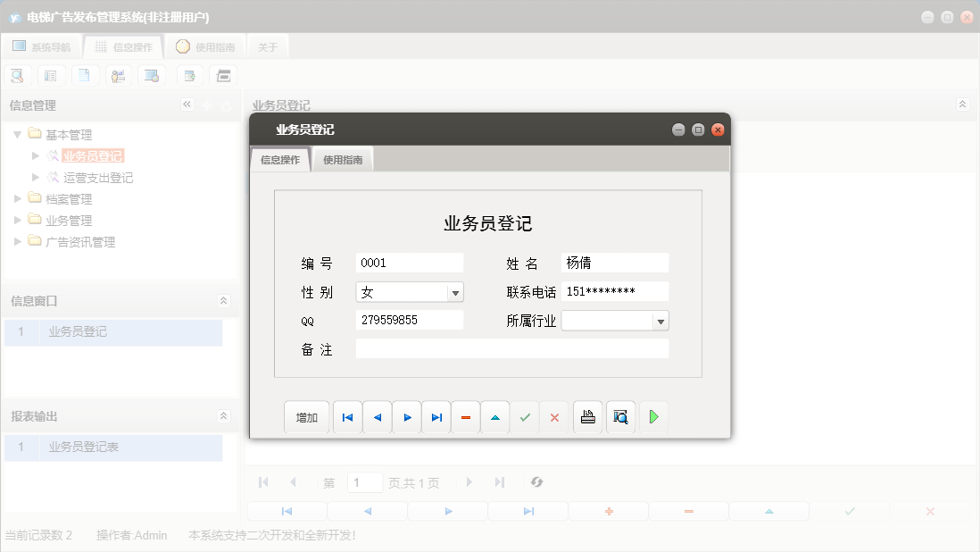
Task: Cancel edits with the red X icon
Action: tap(554, 416)
